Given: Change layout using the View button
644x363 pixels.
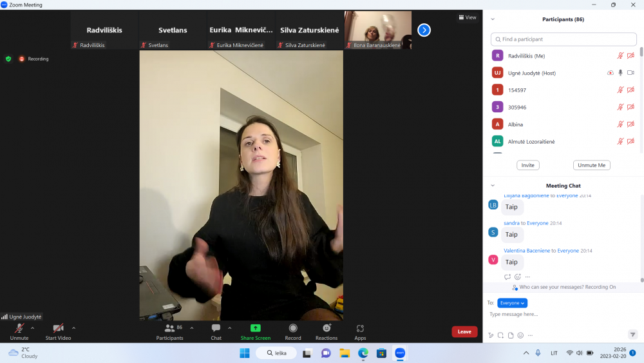Looking at the screenshot, I should click(468, 17).
